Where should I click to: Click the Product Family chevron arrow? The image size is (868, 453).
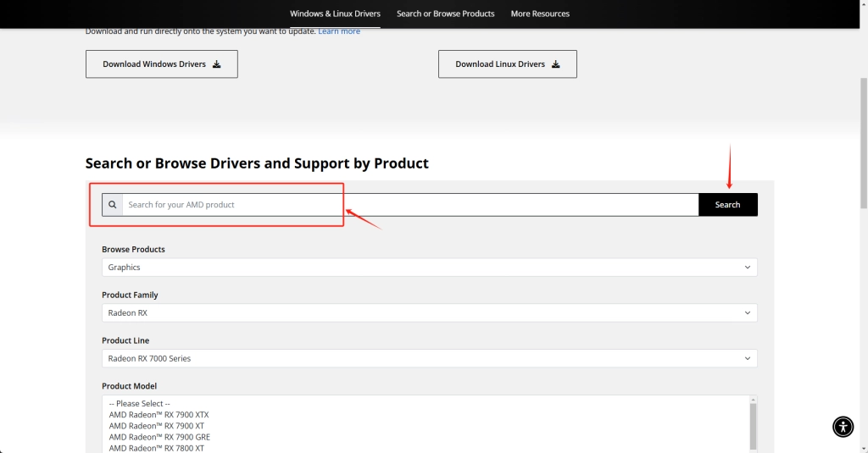point(748,313)
